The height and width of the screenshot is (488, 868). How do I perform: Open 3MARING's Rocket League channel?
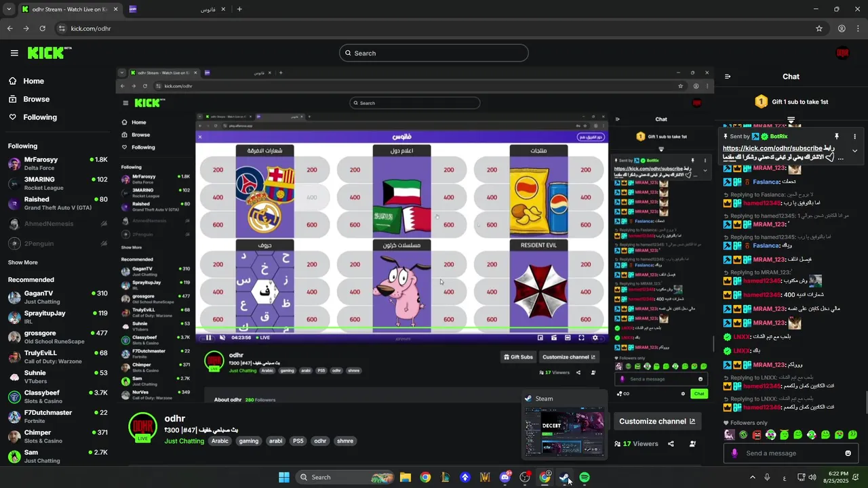click(58, 184)
